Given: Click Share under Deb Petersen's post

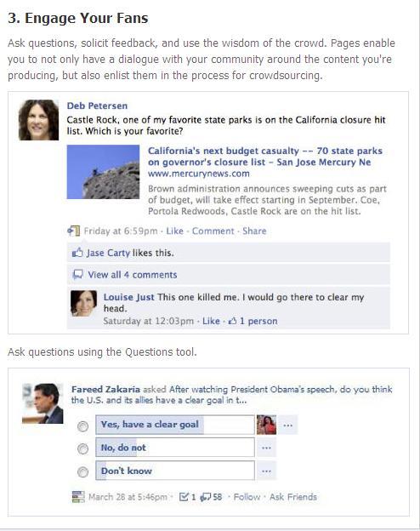Looking at the screenshot, I should click(254, 231).
